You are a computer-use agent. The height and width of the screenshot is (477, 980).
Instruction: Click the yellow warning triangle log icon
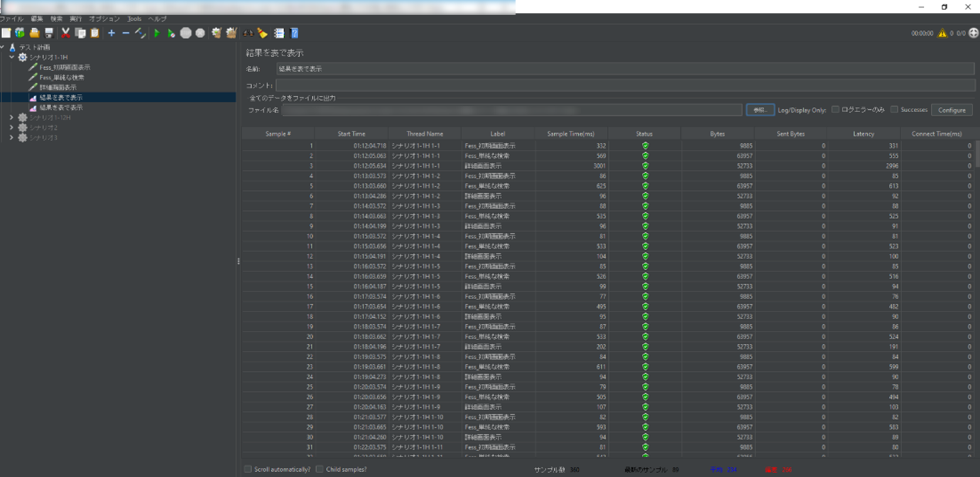[942, 33]
